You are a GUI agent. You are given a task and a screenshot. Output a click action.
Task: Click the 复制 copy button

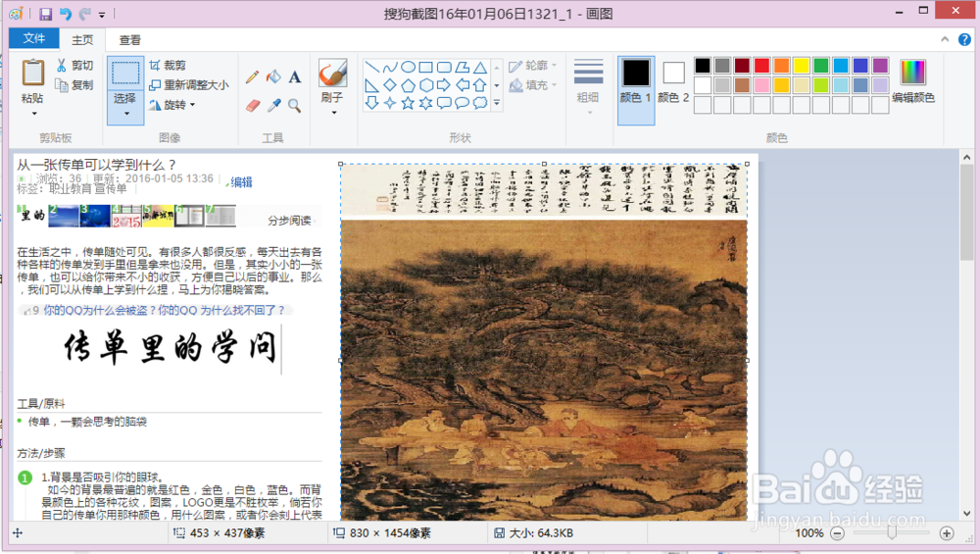click(x=75, y=85)
